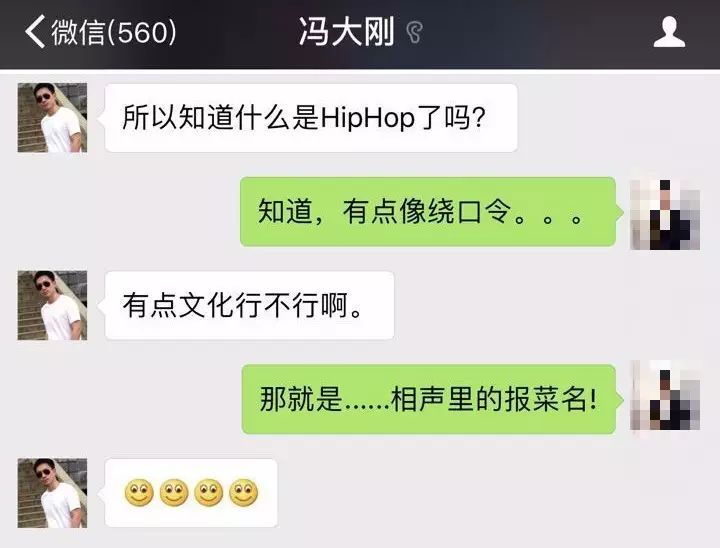Tap the fourth smiley emoji in last message
The image size is (720, 548).
(243, 493)
